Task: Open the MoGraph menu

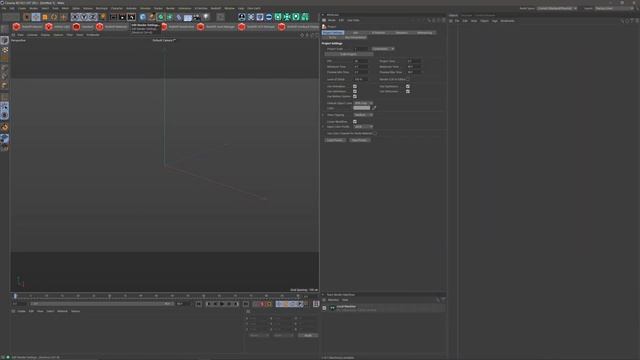Action: 102,8
